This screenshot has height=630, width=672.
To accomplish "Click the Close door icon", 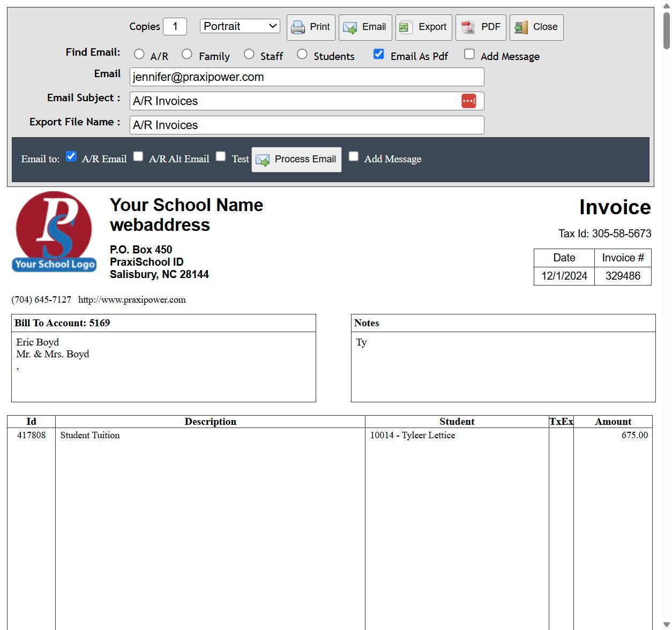I will (521, 27).
